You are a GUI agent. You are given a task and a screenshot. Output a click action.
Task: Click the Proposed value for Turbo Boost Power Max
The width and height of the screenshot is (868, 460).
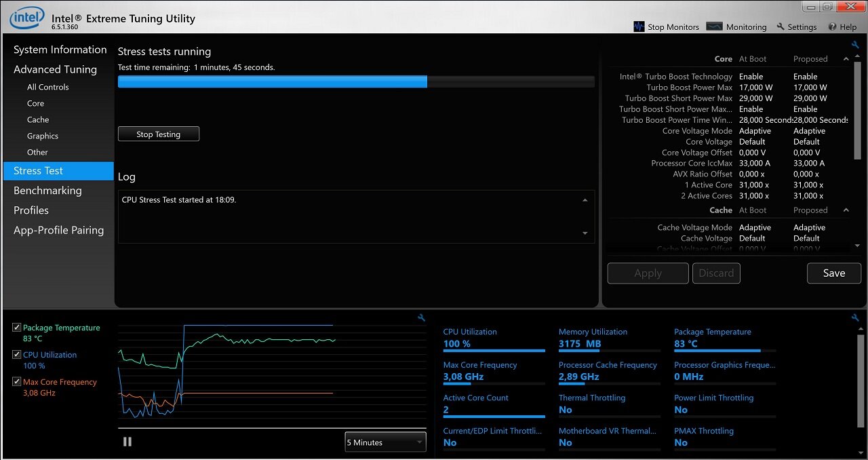click(810, 88)
